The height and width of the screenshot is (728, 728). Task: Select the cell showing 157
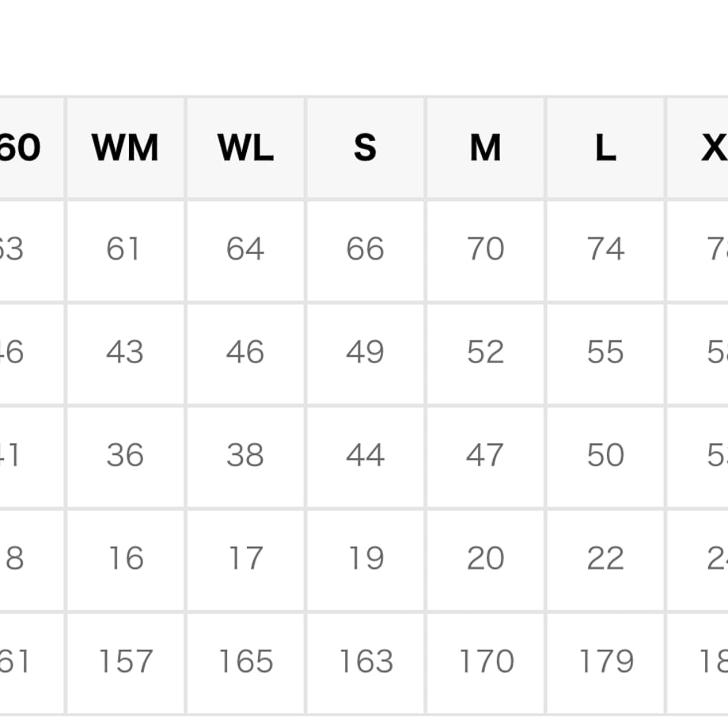[x=125, y=663]
